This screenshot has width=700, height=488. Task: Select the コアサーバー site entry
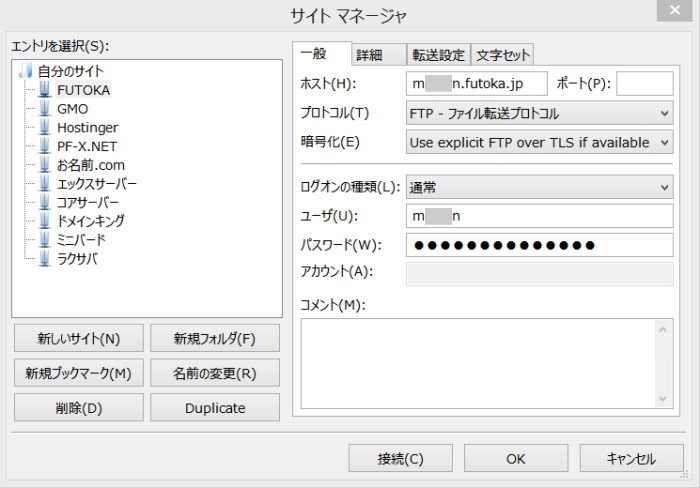click(88, 203)
